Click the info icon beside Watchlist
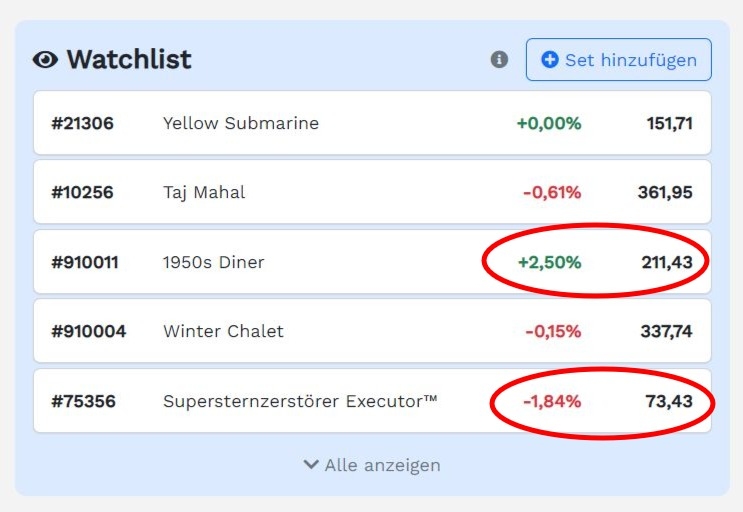 pyautogui.click(x=499, y=60)
